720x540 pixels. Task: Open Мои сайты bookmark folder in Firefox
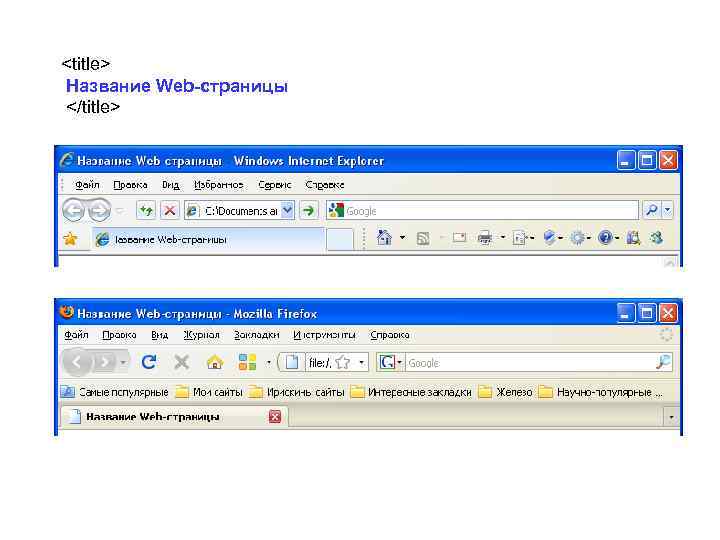point(209,392)
